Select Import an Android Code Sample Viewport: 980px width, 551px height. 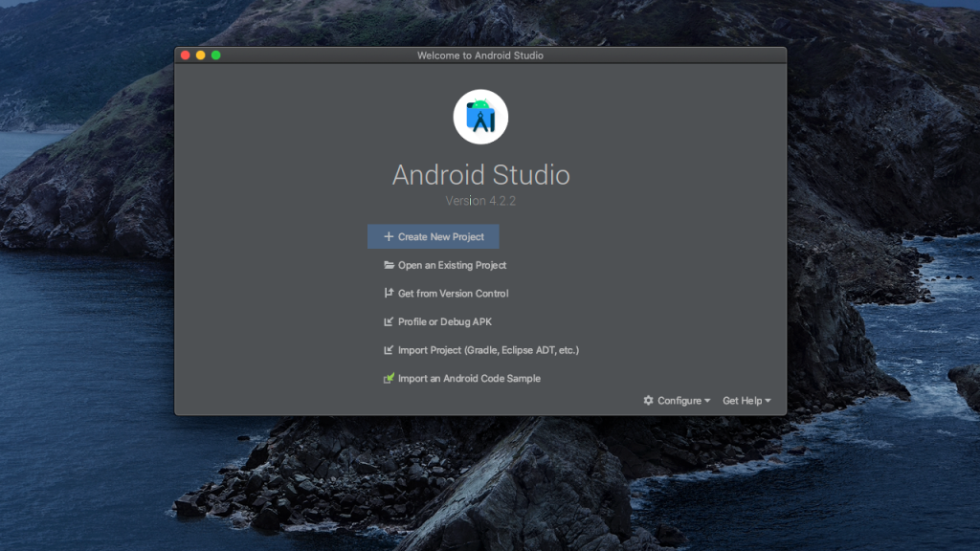coord(462,378)
